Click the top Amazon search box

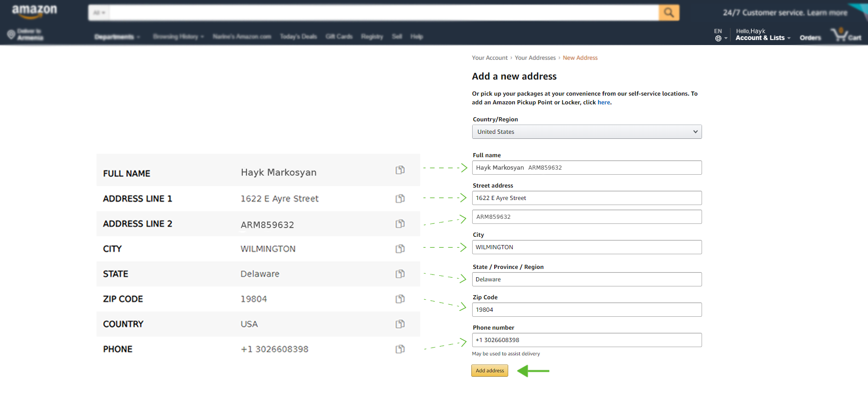(384, 13)
